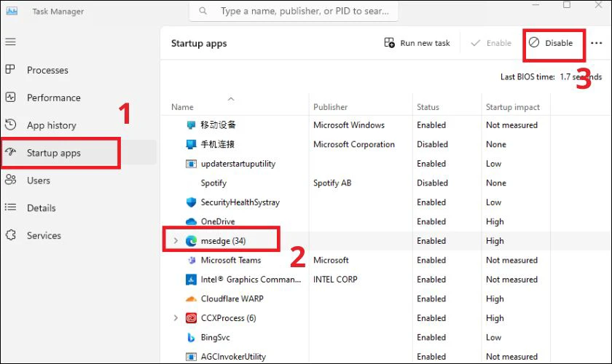
Task: Click Enabled status in the msedge row
Action: click(x=431, y=241)
